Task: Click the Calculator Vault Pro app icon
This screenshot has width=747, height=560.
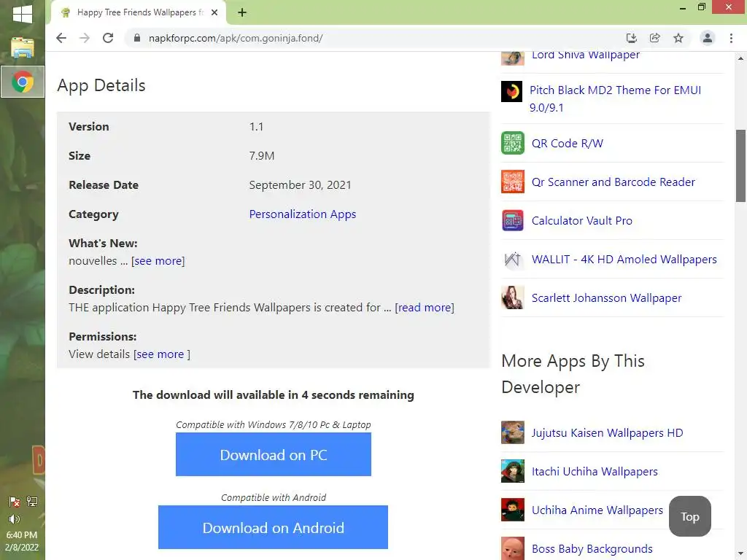Action: pyautogui.click(x=513, y=220)
